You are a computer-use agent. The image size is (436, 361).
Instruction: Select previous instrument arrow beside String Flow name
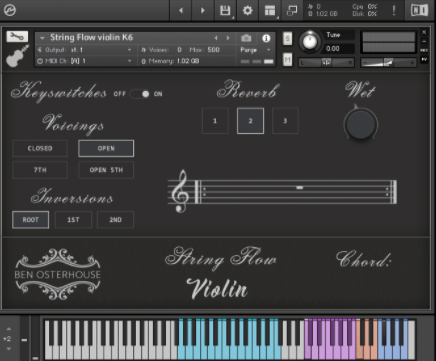[x=216, y=38]
